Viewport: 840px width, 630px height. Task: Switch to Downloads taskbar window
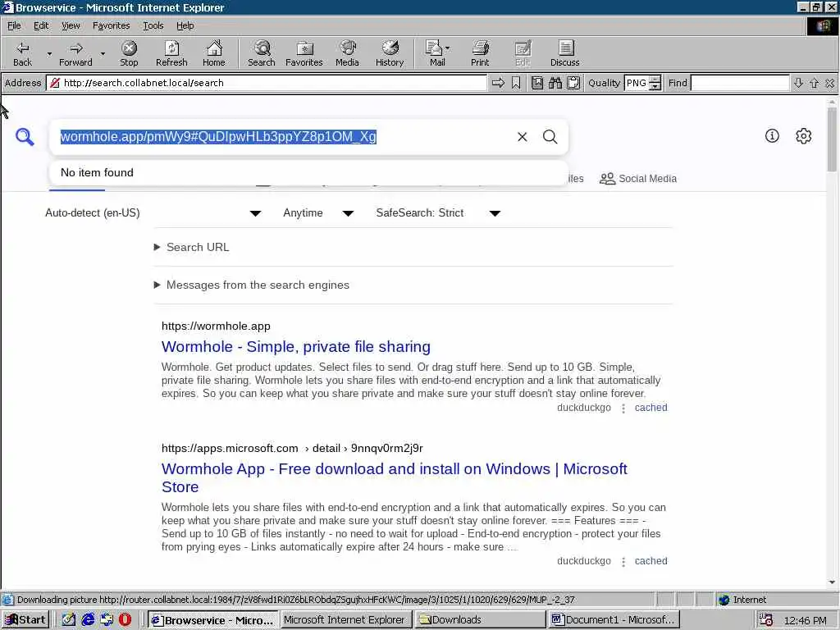tap(479, 620)
